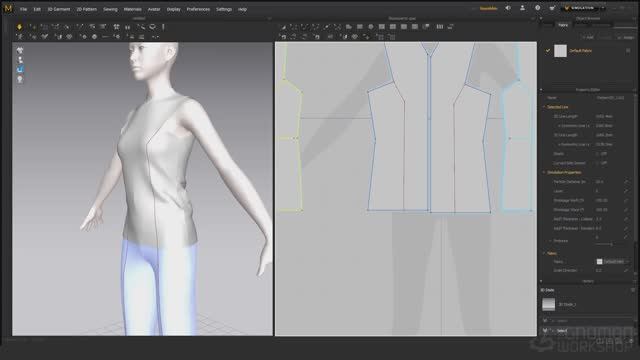This screenshot has width=640, height=360.
Task: Click the yellow Simulate icon in 3D toolbar
Action: point(19,27)
